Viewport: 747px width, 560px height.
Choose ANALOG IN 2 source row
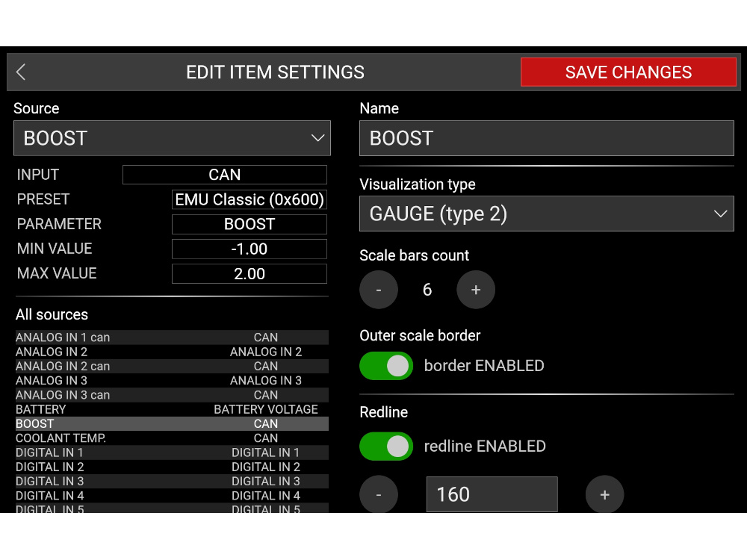pos(171,352)
